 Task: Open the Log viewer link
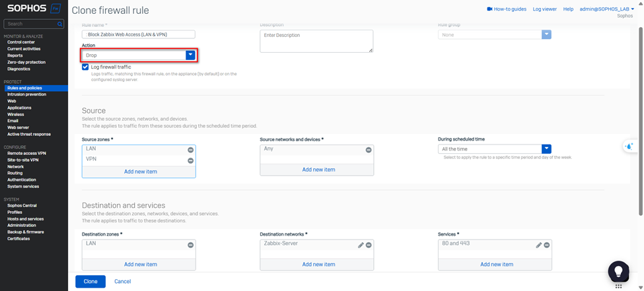coord(544,9)
